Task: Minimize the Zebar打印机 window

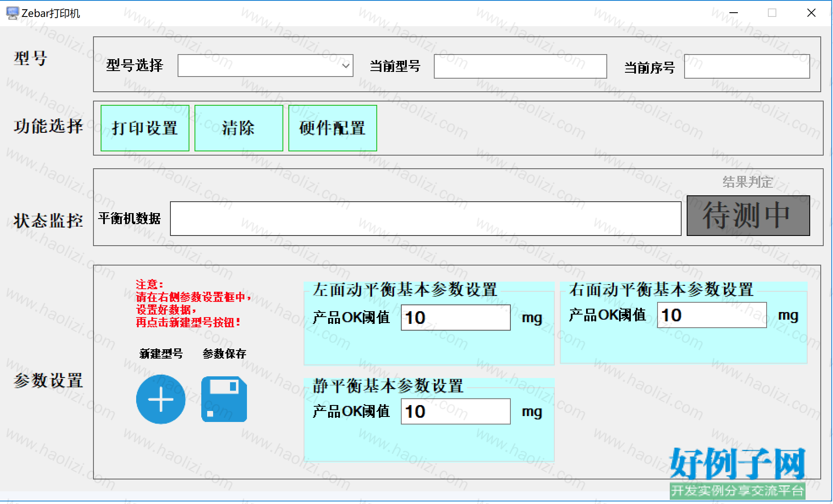Action: [x=734, y=13]
